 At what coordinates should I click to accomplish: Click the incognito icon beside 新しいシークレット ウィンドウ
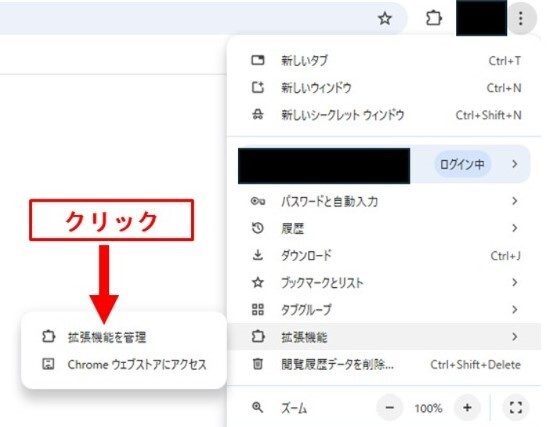(258, 114)
